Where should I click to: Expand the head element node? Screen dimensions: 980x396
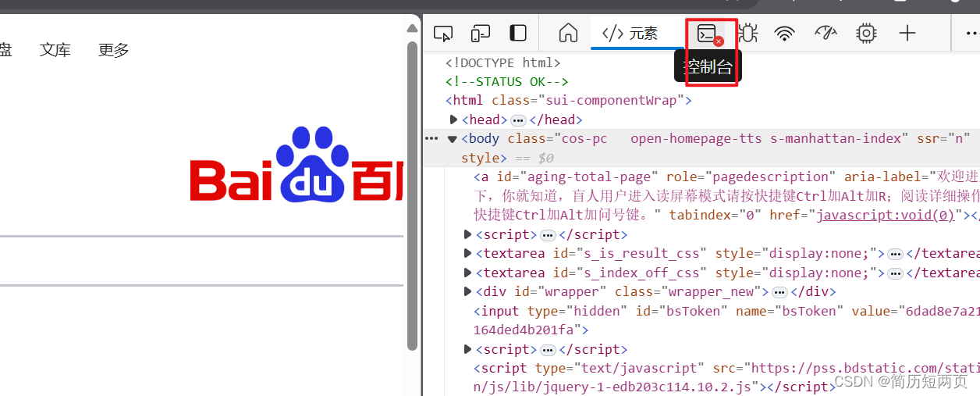coord(454,120)
